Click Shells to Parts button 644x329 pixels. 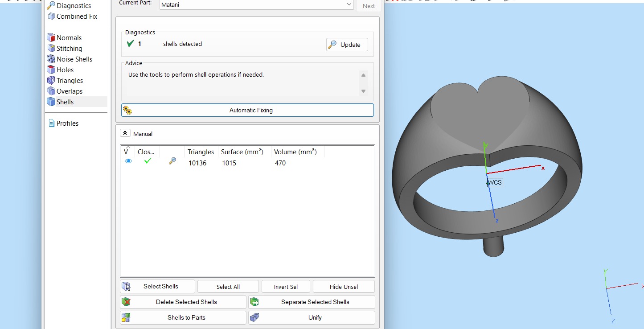(x=183, y=317)
